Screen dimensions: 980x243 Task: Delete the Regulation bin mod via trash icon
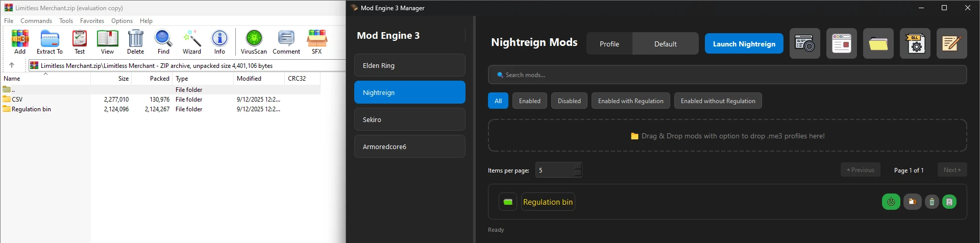click(932, 202)
